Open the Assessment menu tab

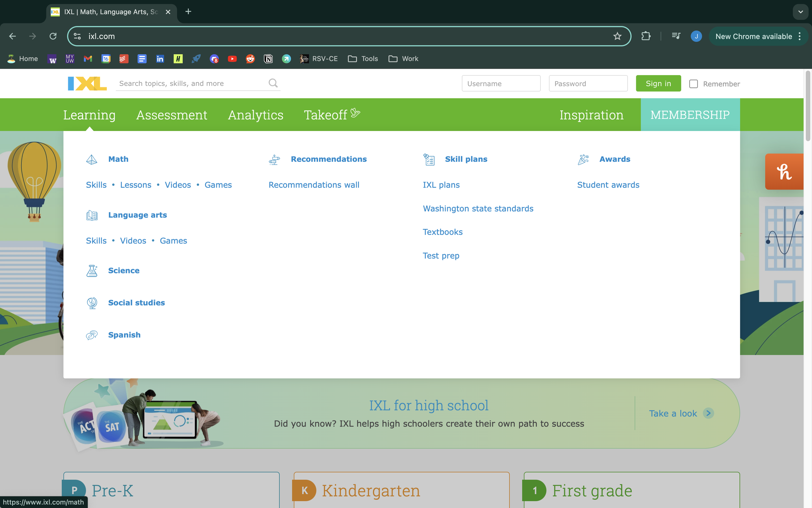click(x=171, y=115)
